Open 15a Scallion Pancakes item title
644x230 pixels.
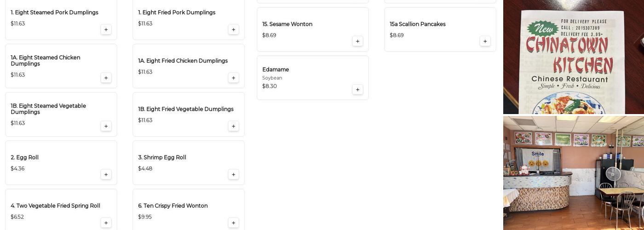[x=417, y=24]
